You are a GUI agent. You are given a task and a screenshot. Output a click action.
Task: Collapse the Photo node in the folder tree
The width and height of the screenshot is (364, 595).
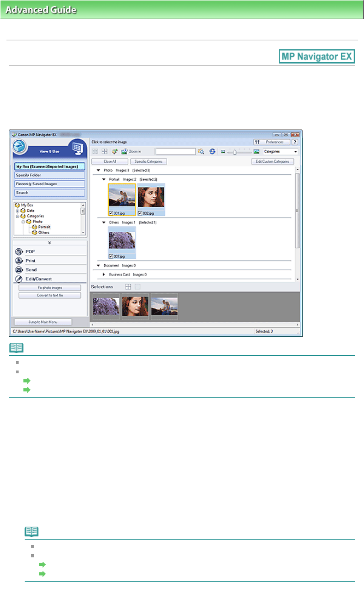coord(23,222)
